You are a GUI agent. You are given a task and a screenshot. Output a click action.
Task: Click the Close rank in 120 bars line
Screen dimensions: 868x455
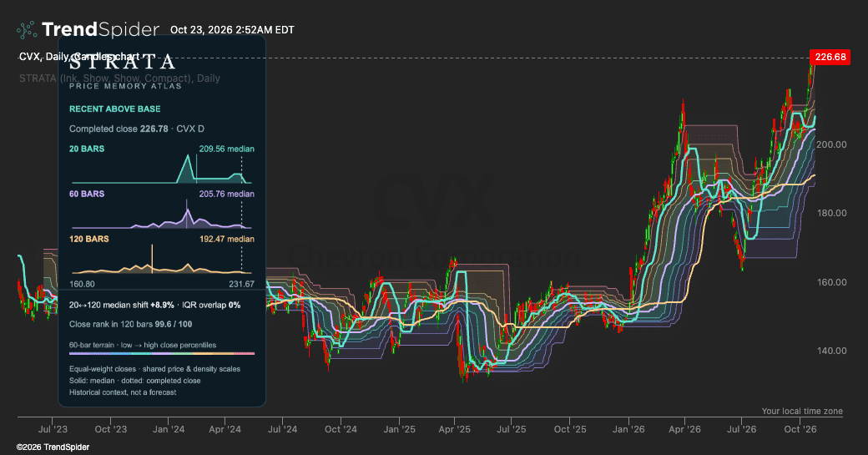(x=131, y=325)
